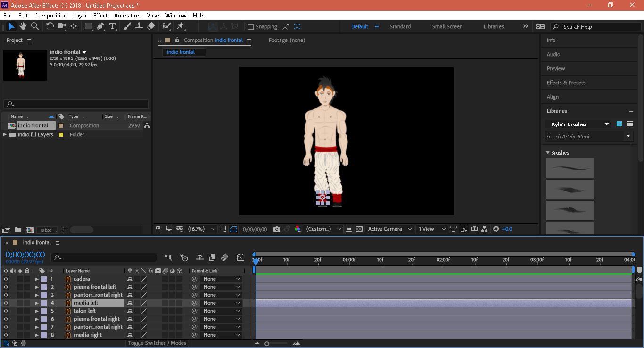The image size is (644, 348).
Task: Select the Eraser tool
Action: tap(151, 26)
